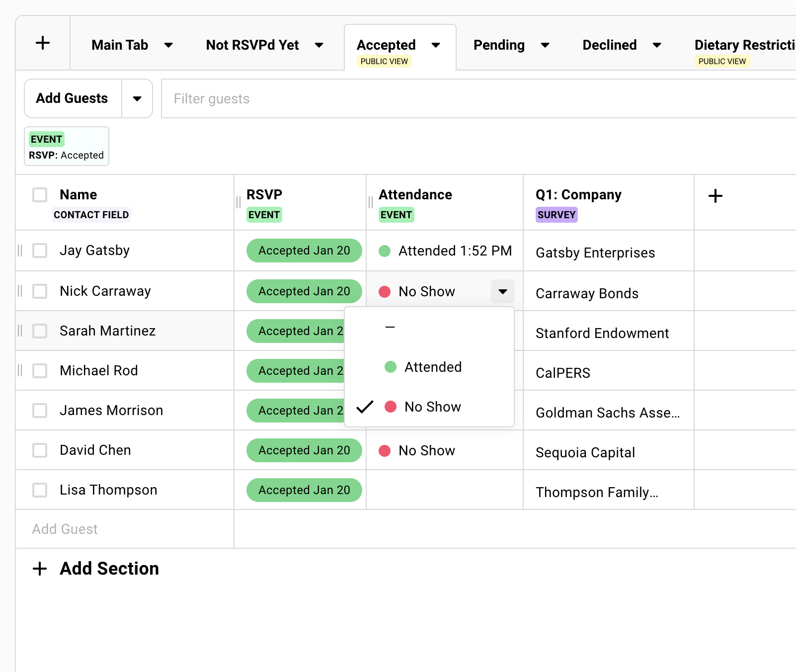The height and width of the screenshot is (672, 796).
Task: Click the drag handle on Sarah Martinez's row
Action: tap(20, 331)
